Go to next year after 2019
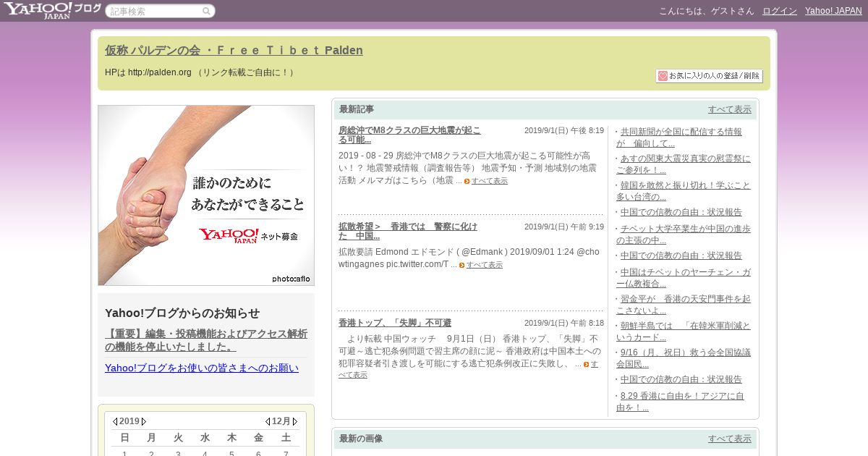This screenshot has height=456, width=868. [144, 421]
